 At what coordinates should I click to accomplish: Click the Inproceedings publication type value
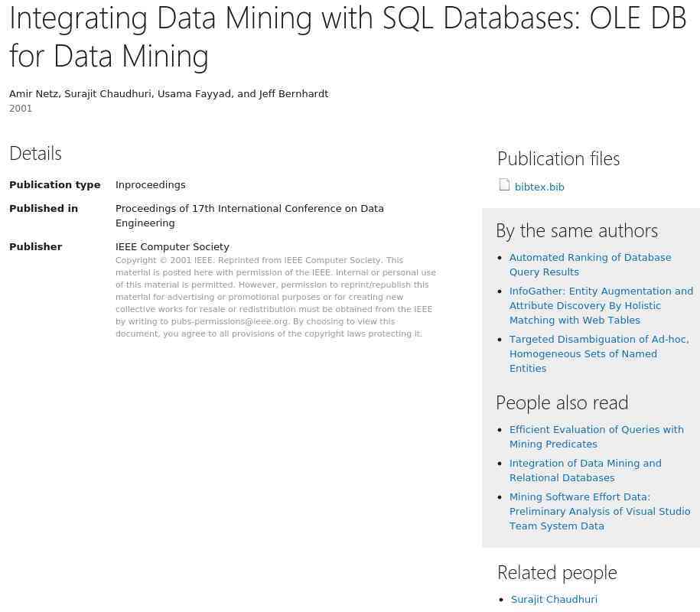[151, 185]
